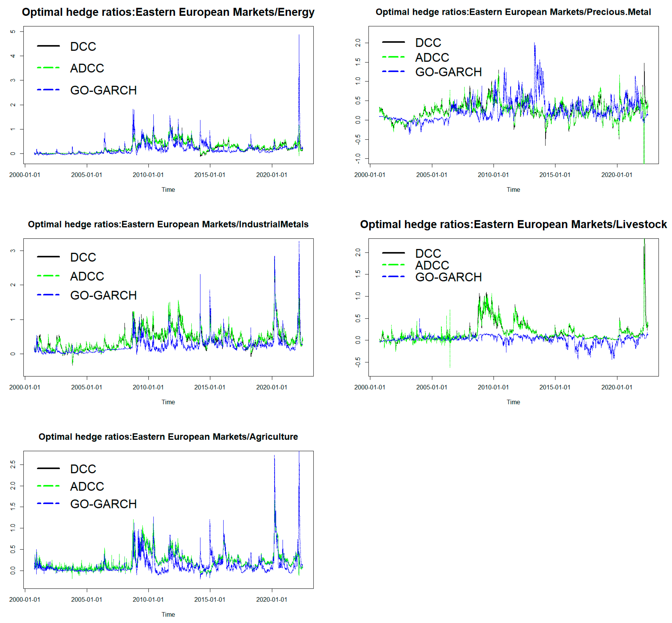Click 2005-01-01 tick label on IndustrialMetals chart
Screen dimensions: 672x623
(86, 387)
